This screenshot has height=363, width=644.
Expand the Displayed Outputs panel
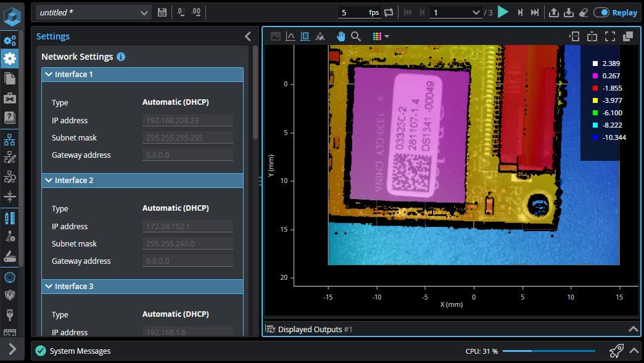coord(633,329)
